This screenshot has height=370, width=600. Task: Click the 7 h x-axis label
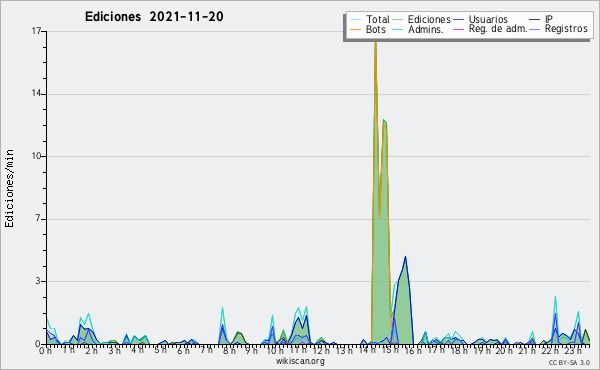coord(206,350)
